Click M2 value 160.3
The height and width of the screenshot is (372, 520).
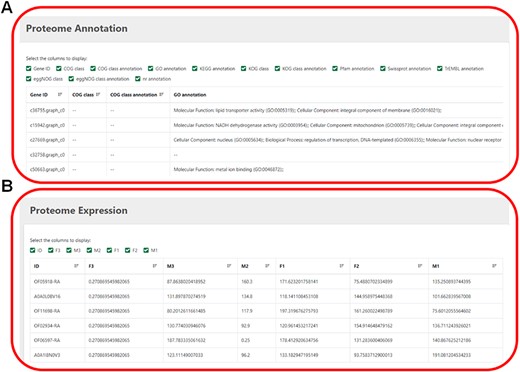click(247, 282)
